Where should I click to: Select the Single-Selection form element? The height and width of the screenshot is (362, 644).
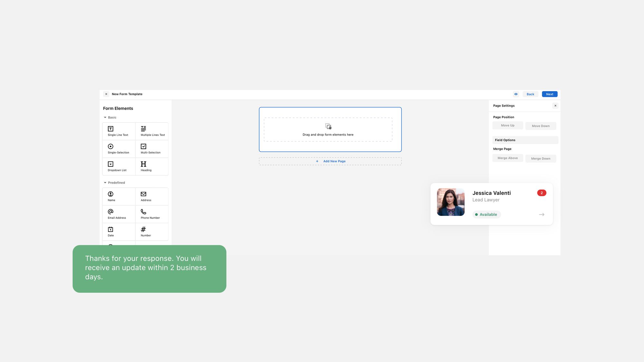pyautogui.click(x=118, y=148)
